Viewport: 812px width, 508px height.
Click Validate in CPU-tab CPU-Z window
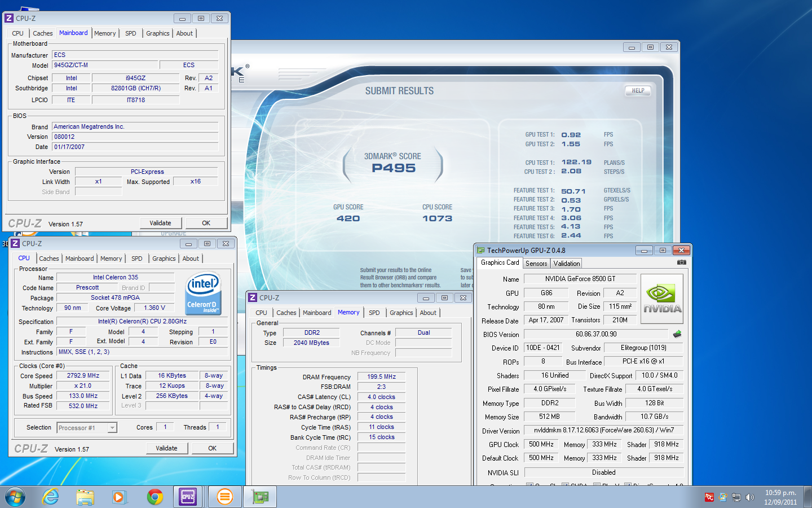166,448
